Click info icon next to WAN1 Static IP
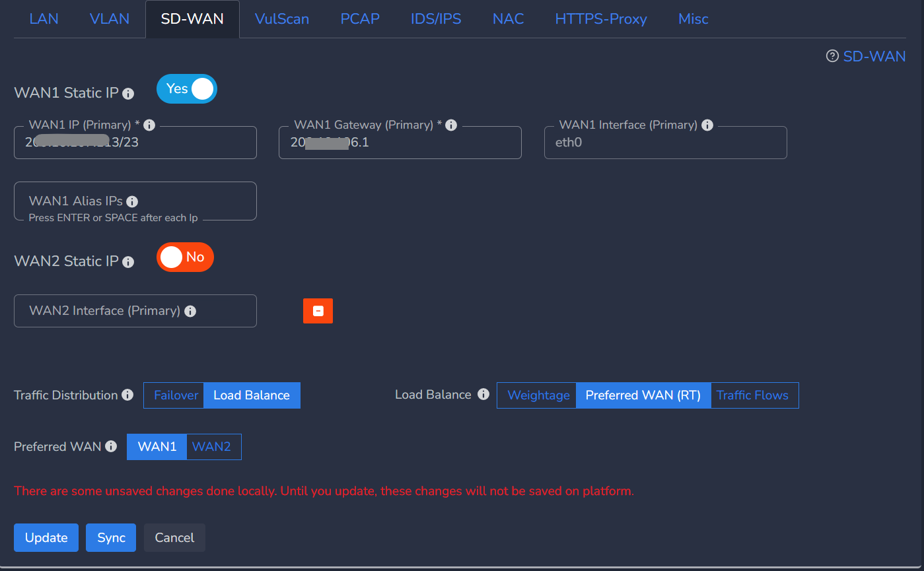The width and height of the screenshot is (924, 571). (128, 94)
